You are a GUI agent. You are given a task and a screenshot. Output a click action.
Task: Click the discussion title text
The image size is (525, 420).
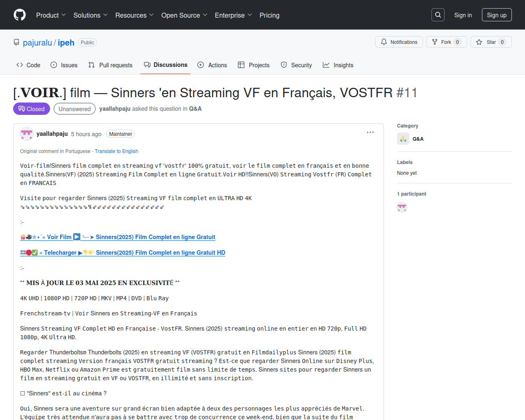click(x=203, y=93)
